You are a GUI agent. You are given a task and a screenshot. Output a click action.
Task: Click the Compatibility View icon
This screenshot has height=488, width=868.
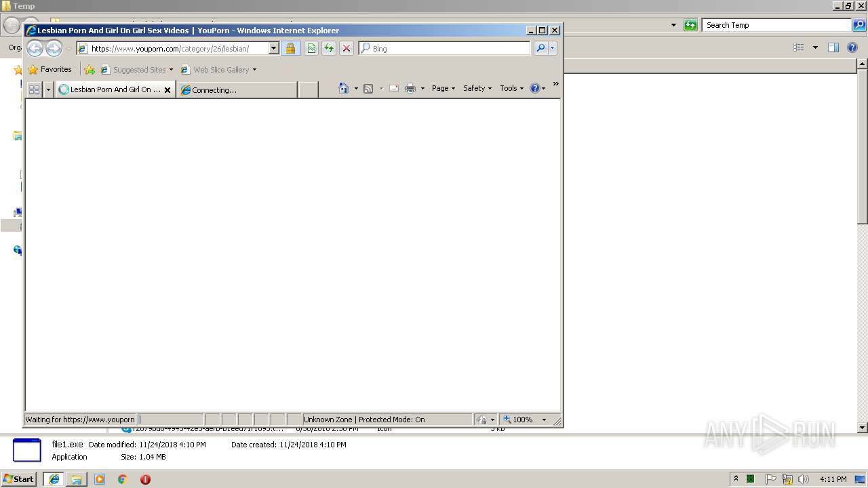[x=311, y=48]
